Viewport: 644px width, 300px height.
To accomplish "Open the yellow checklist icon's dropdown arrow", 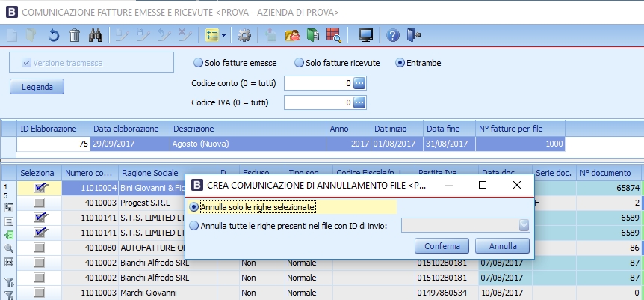I will coord(223,36).
